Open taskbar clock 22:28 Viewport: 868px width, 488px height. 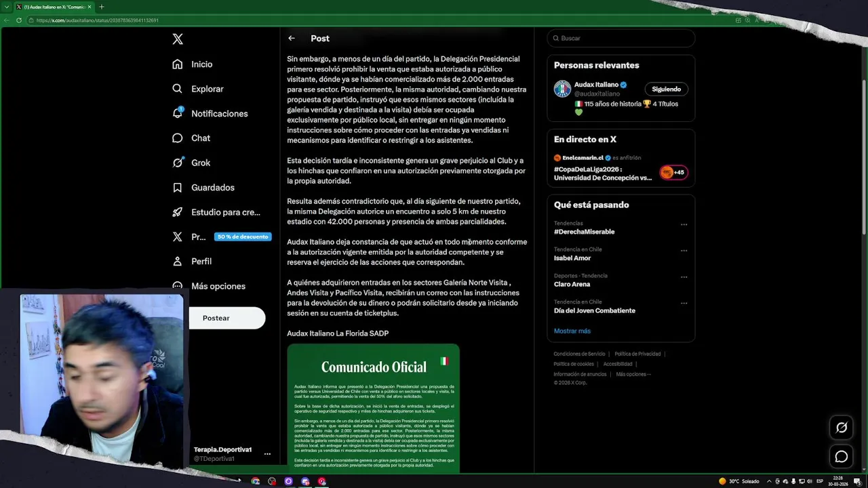[838, 481]
